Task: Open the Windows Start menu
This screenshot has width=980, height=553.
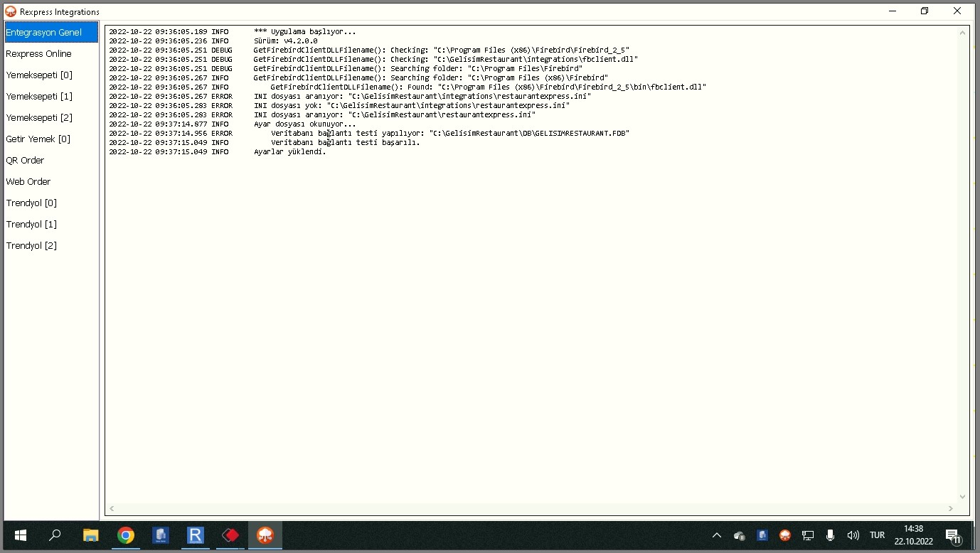Action: click(20, 535)
